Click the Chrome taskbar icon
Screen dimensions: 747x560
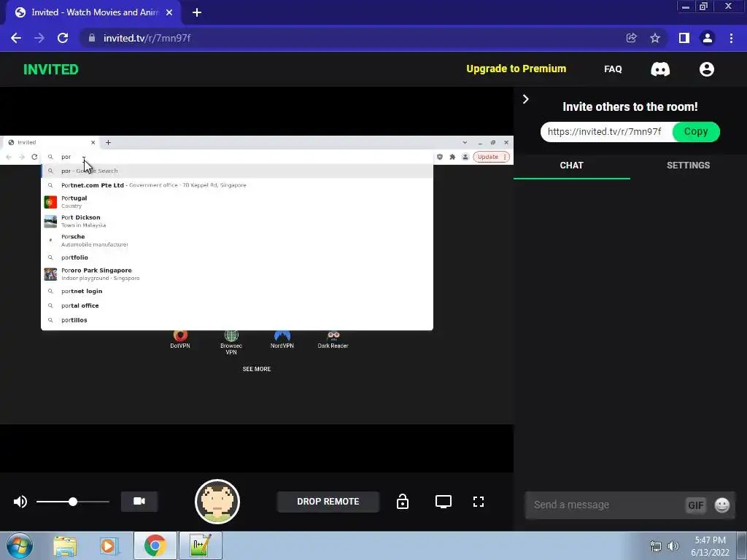click(155, 545)
